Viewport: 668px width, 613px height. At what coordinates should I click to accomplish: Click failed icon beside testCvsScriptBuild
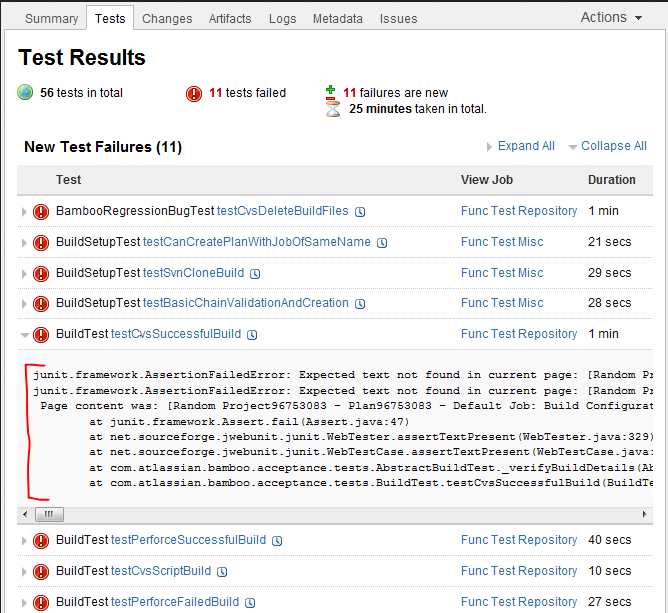pyautogui.click(x=41, y=572)
